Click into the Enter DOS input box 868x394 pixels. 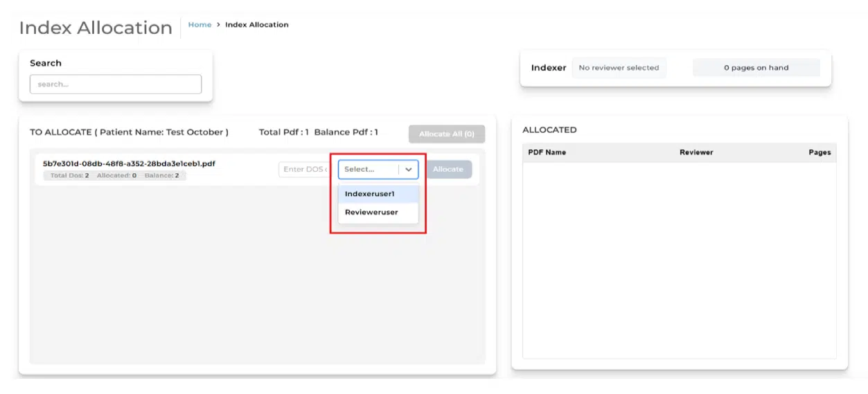tap(305, 170)
